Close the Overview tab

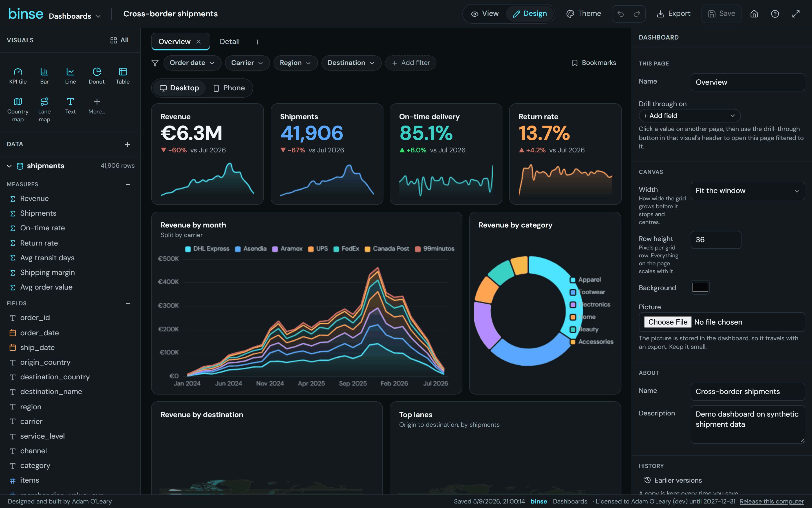(199, 42)
